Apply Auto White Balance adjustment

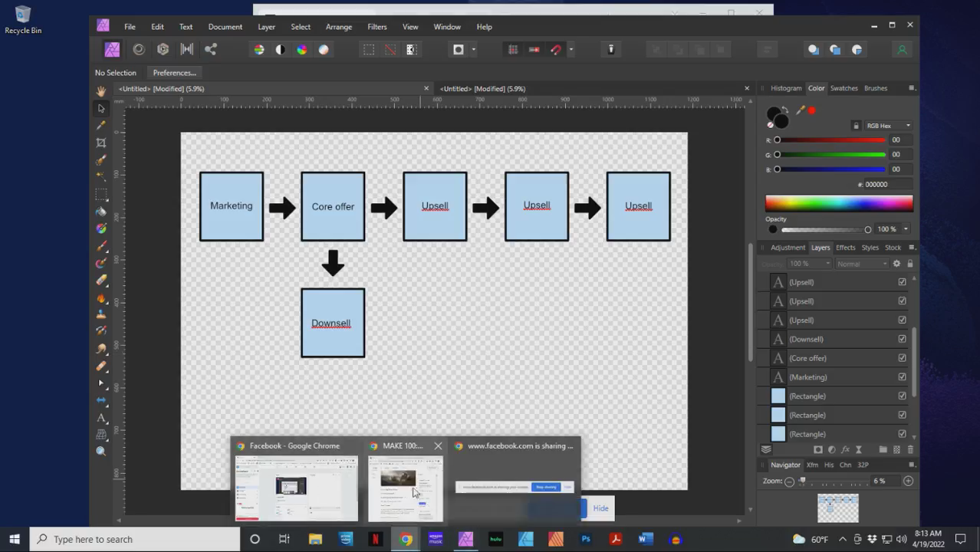(323, 49)
